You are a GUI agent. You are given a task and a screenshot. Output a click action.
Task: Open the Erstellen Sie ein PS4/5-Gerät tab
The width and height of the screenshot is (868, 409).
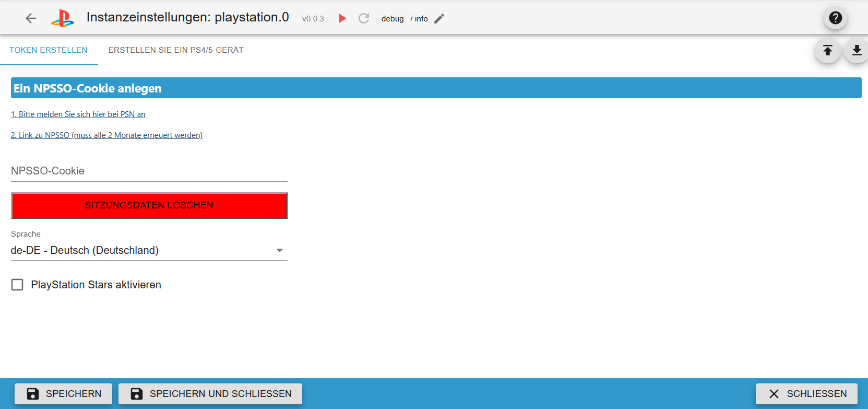click(x=176, y=50)
